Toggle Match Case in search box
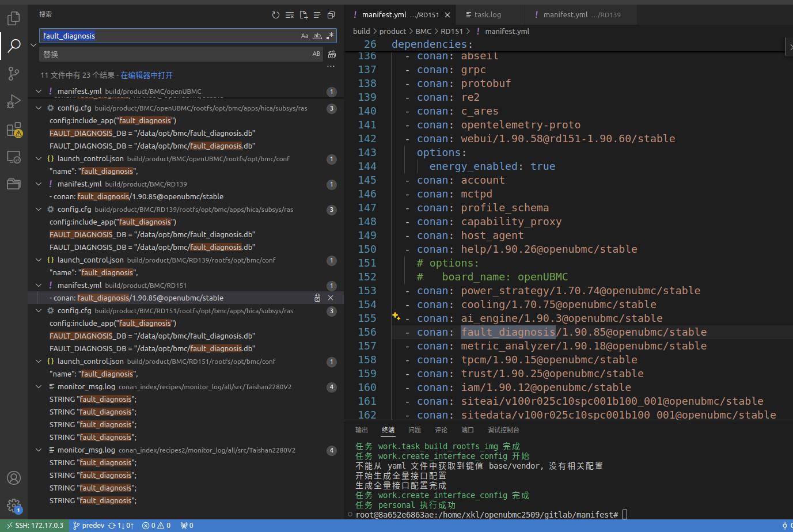 click(305, 36)
